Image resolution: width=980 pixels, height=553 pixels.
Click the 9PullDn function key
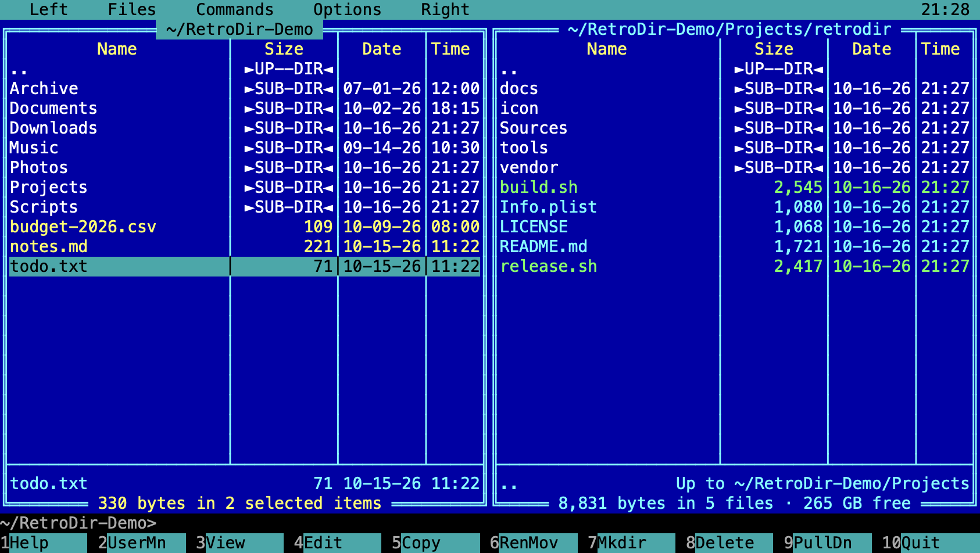point(828,543)
